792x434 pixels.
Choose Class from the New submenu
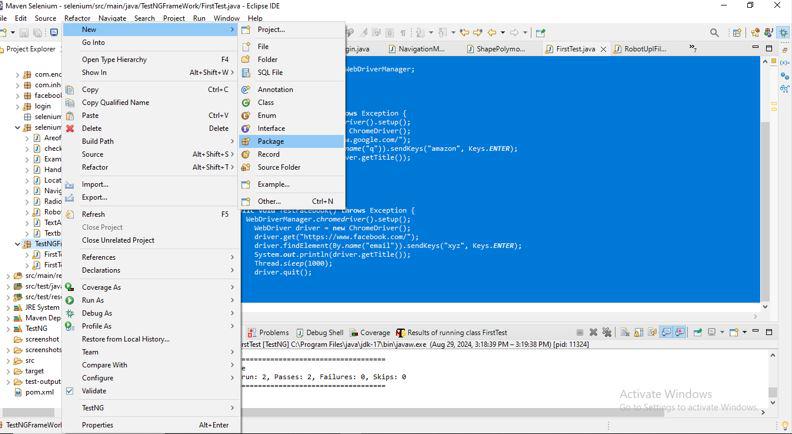(291, 102)
